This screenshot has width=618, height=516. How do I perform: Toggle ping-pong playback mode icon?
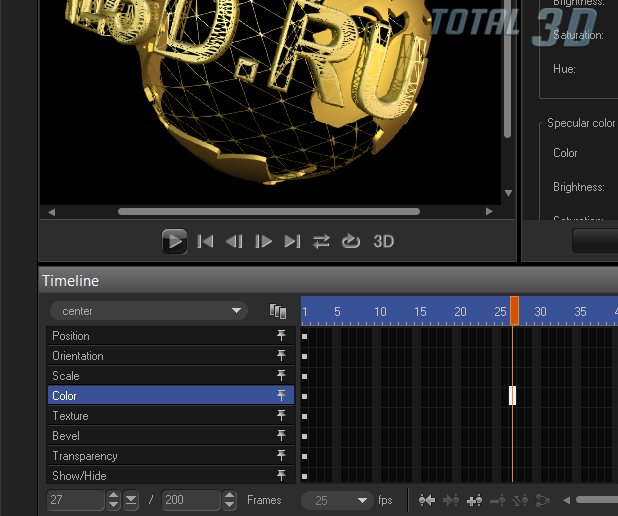(321, 241)
